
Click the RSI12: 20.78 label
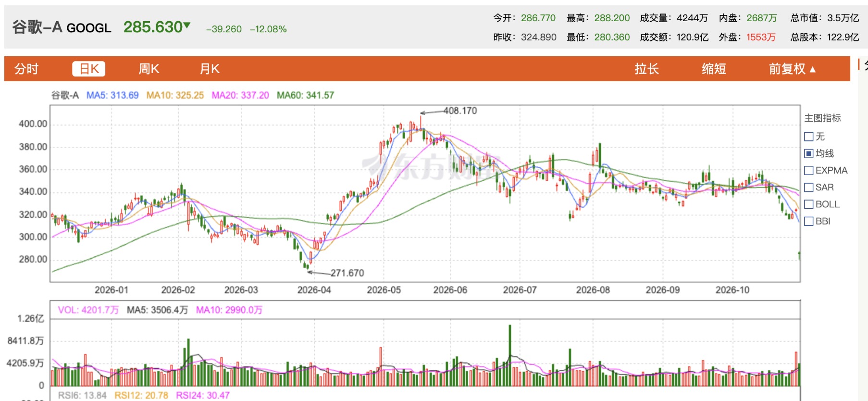coord(141,395)
